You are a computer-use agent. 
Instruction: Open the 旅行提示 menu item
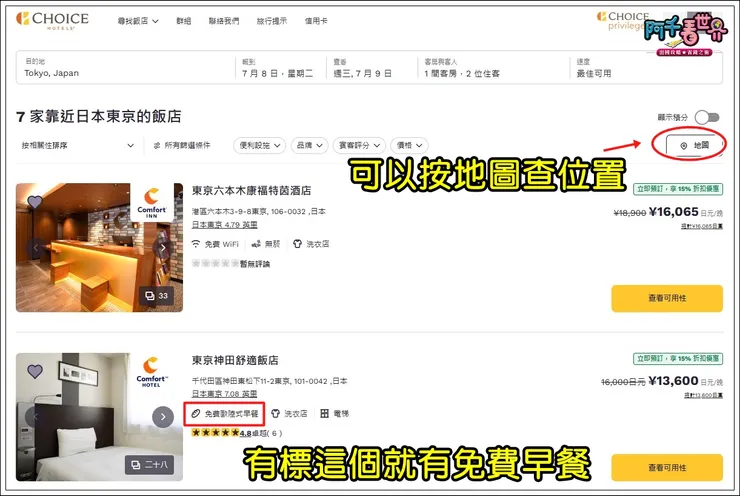pyautogui.click(x=271, y=21)
